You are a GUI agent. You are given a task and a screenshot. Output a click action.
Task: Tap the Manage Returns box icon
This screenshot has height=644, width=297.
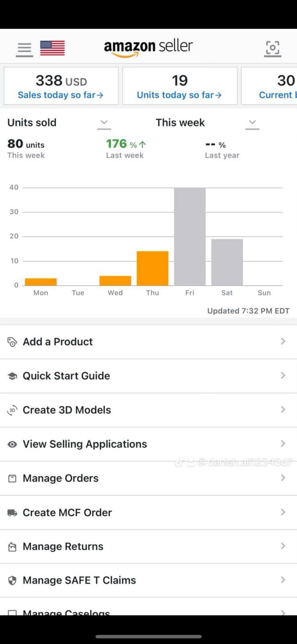(x=12, y=547)
